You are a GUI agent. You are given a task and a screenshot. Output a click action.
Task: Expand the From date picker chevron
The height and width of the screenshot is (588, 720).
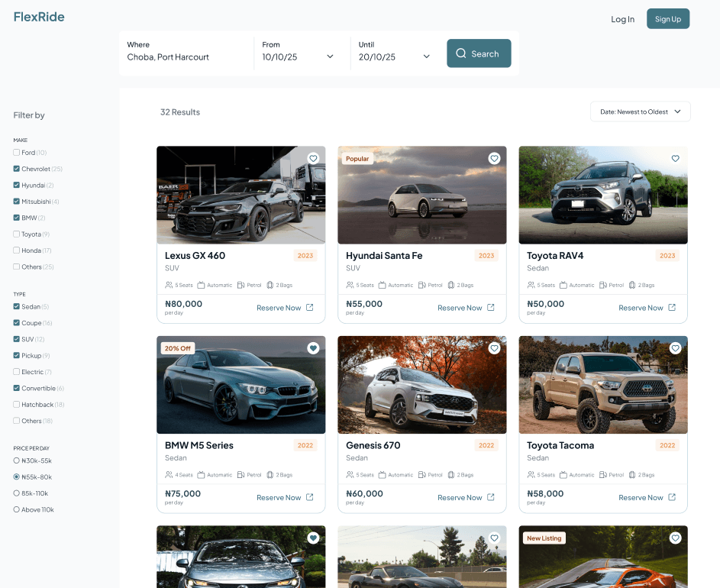[x=330, y=56]
